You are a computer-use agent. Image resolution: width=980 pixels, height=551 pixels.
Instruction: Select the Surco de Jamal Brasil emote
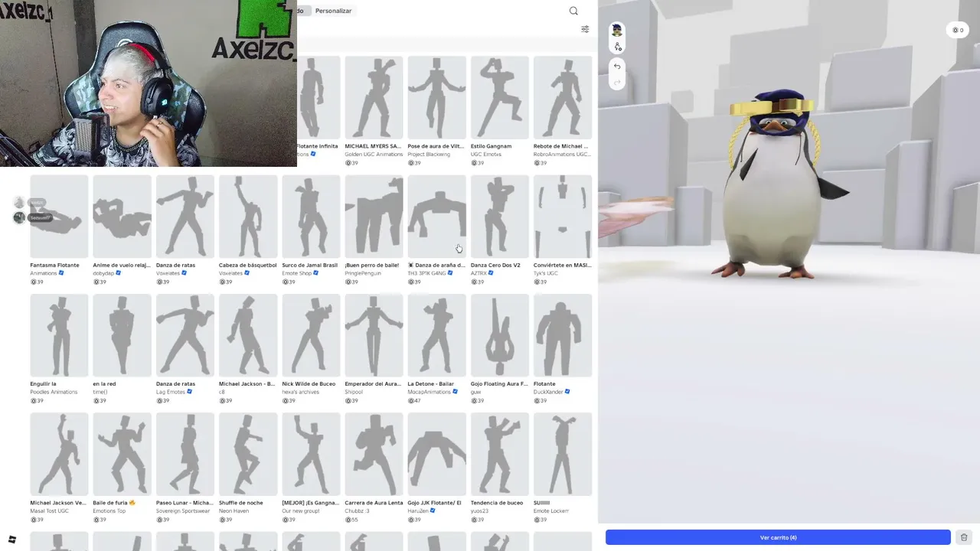311,217
